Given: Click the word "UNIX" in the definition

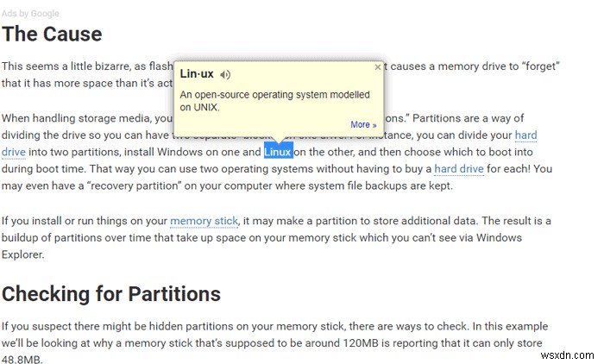Looking at the screenshot, I should [x=206, y=108].
